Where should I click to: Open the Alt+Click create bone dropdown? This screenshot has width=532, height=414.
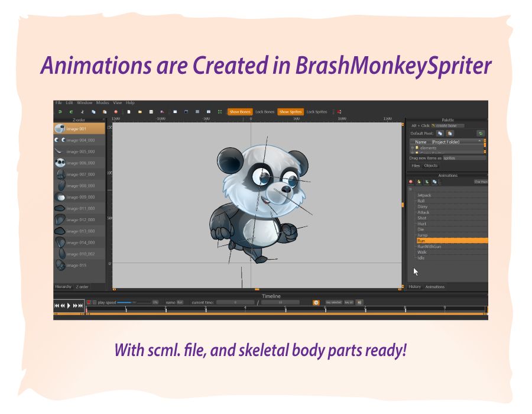click(x=448, y=125)
